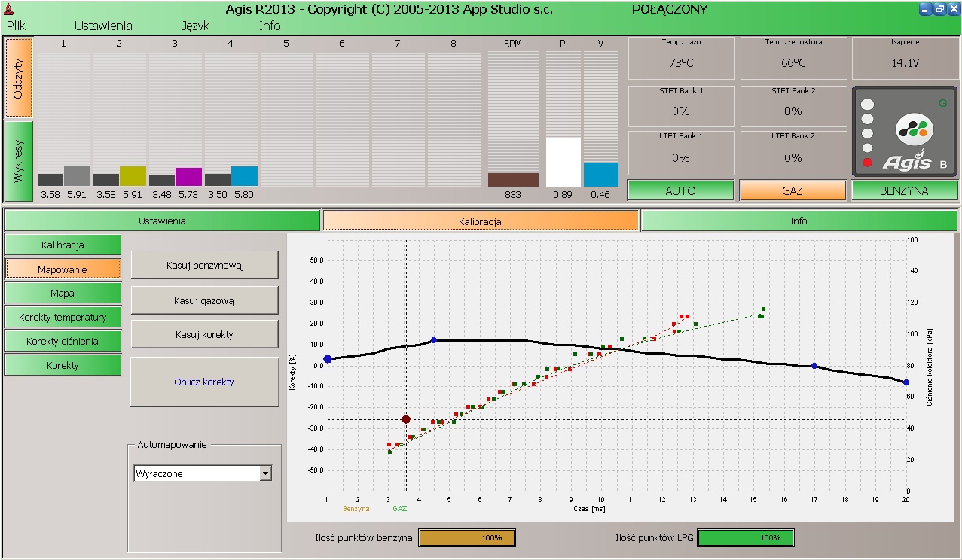Image resolution: width=962 pixels, height=560 pixels.
Task: Click the blue V bar gauge
Action: coord(600,174)
